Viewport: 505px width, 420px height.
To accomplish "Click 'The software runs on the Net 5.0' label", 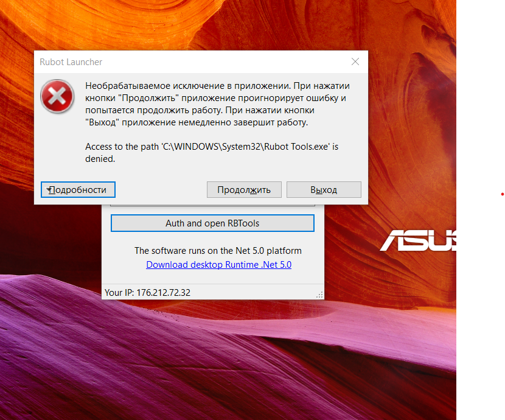I will pyautogui.click(x=218, y=251).
